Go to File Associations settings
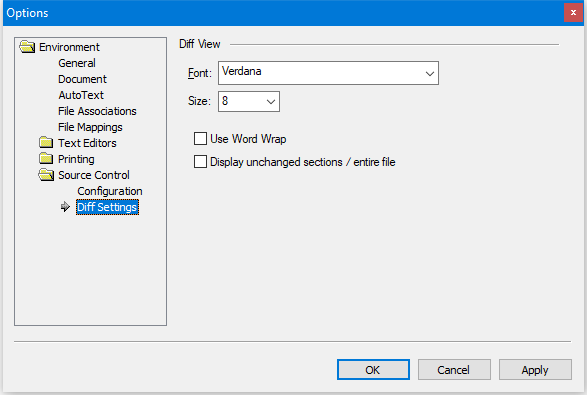 (x=97, y=111)
